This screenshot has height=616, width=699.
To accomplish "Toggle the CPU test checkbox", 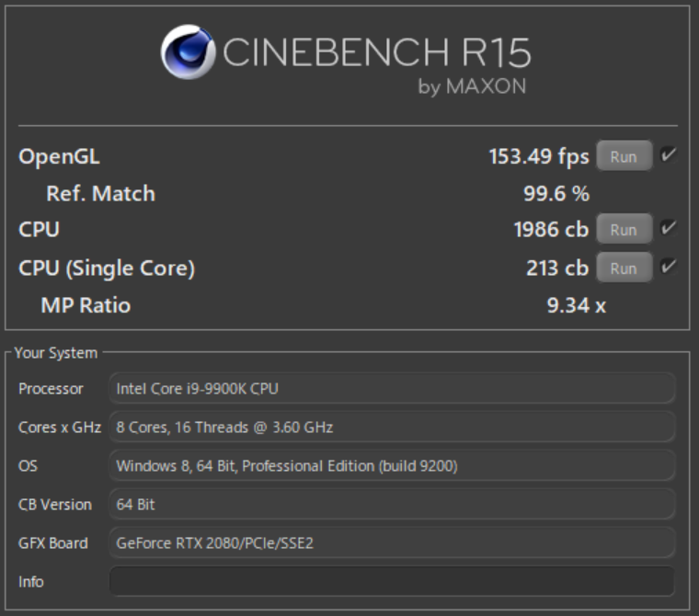I will (x=669, y=229).
